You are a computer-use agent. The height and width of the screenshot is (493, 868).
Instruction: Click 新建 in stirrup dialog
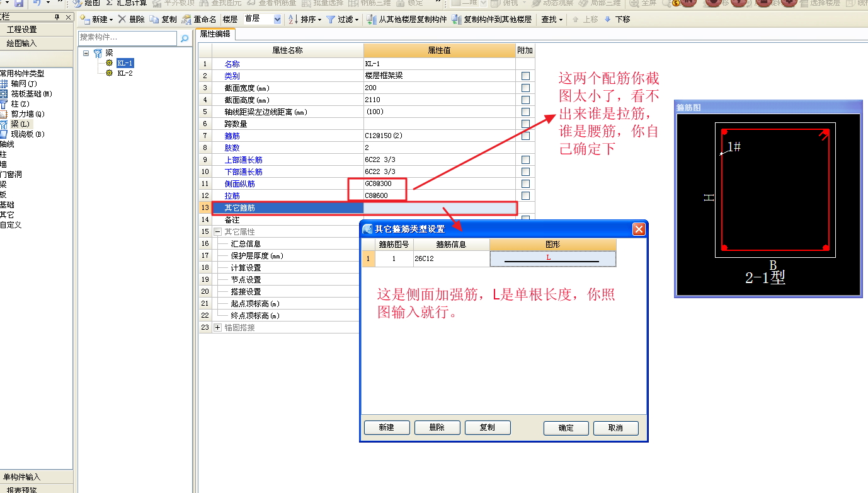pos(387,427)
